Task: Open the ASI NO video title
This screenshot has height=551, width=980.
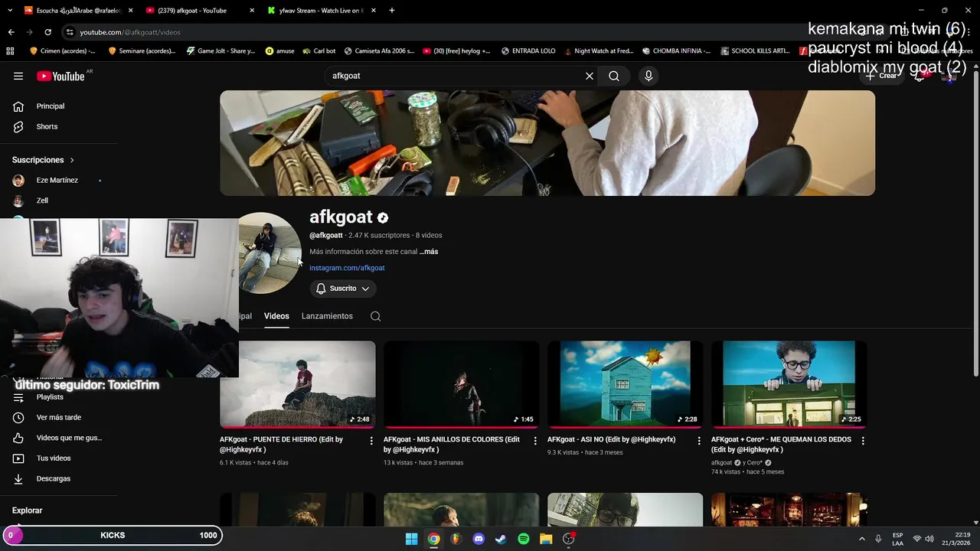Action: click(x=611, y=439)
